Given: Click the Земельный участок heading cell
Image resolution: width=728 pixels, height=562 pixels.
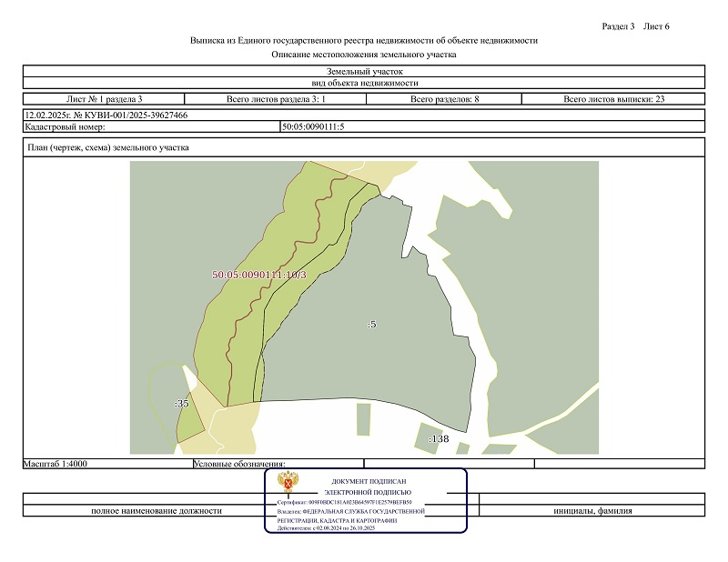Looking at the screenshot, I should [364, 71].
